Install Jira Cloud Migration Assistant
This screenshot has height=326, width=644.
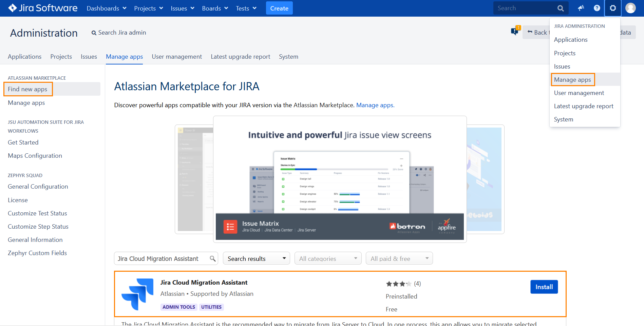tap(544, 287)
